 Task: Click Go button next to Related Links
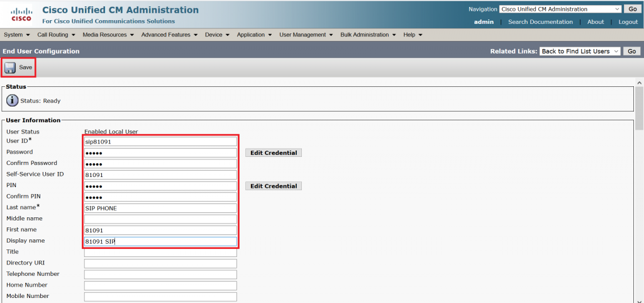click(632, 51)
